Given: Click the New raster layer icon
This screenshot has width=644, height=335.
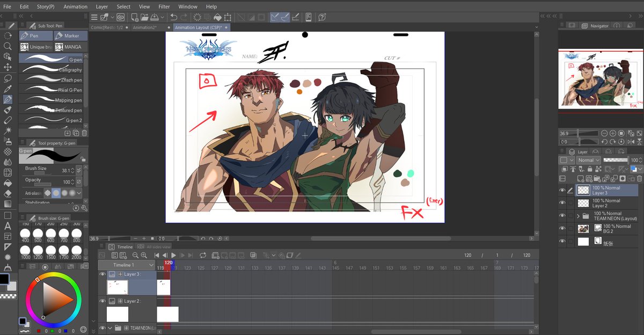Looking at the screenshot, I should tap(580, 178).
